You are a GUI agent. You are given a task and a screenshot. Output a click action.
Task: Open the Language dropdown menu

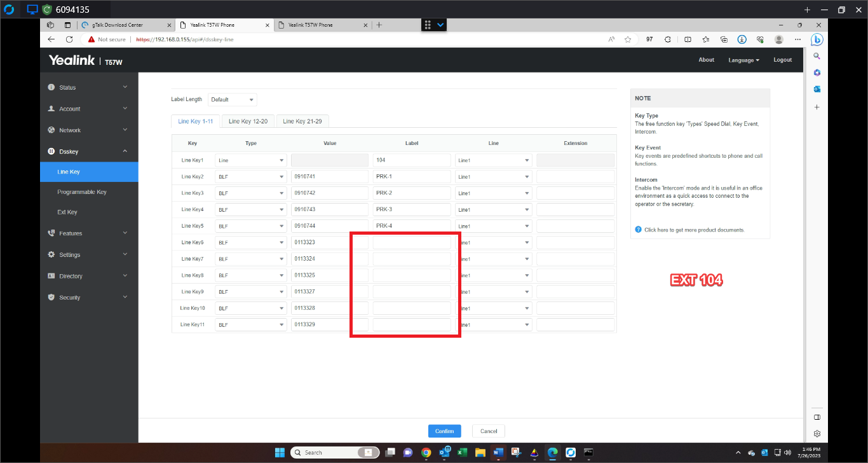click(x=743, y=60)
